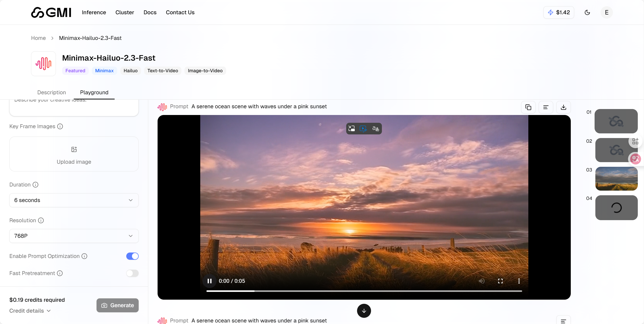The height and width of the screenshot is (324, 644).
Task: Mute the video volume
Action: [481, 281]
